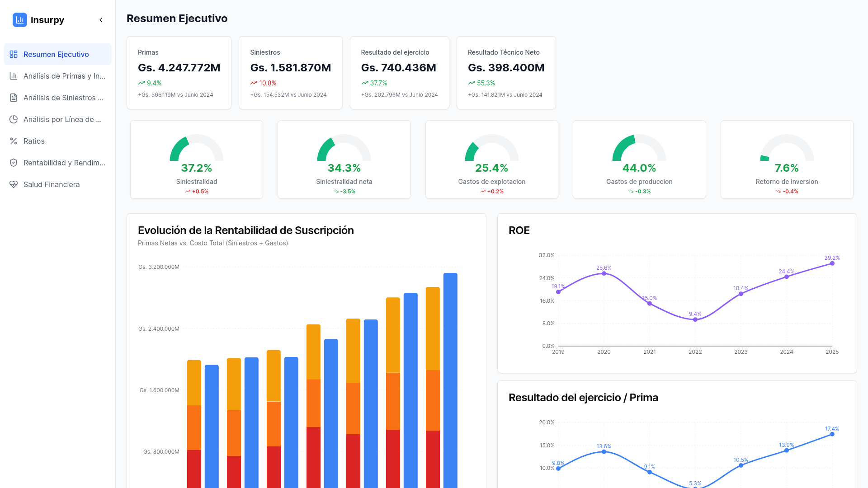Image resolution: width=868 pixels, height=488 pixels.
Task: Click the -3.5% change under Siniestralidad neta
Action: pos(344,192)
